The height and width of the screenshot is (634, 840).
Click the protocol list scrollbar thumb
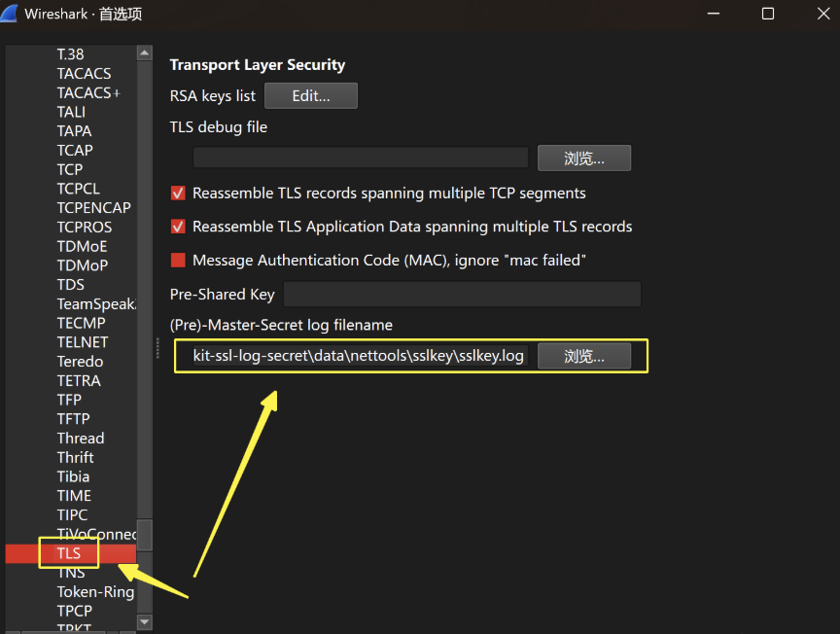pyautogui.click(x=144, y=535)
